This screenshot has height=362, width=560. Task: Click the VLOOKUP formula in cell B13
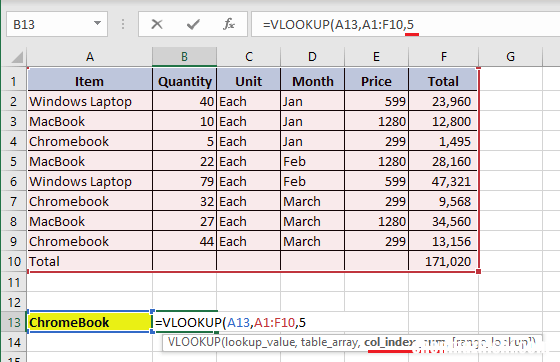(230, 323)
